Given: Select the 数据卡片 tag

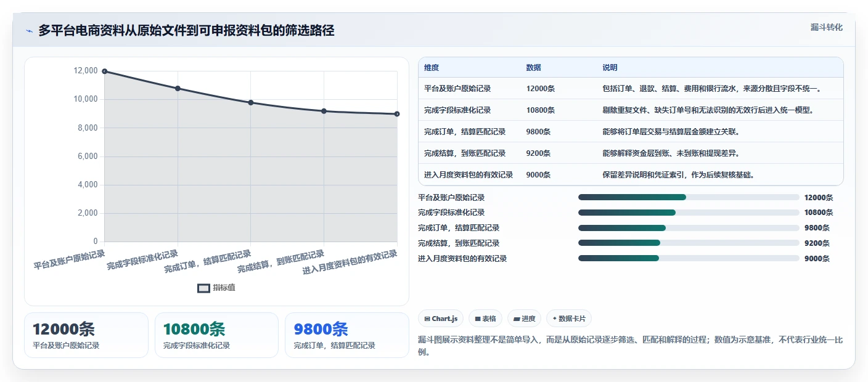Looking at the screenshot, I should click(569, 319).
